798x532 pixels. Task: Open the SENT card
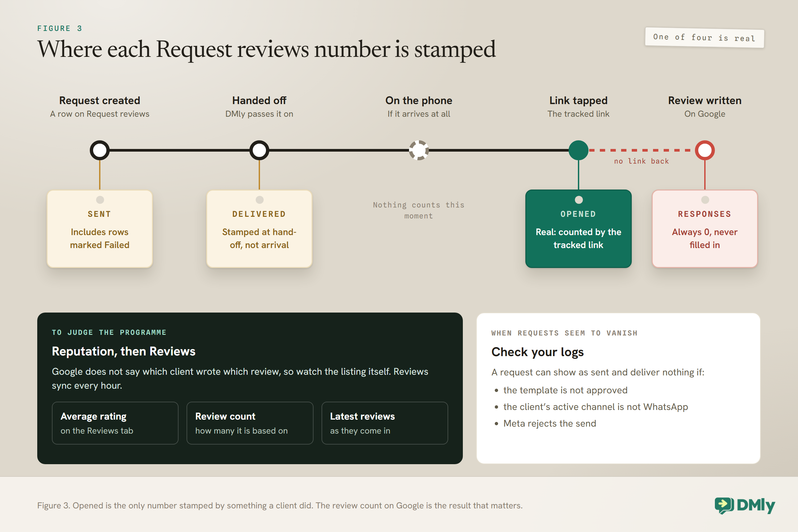click(x=100, y=229)
